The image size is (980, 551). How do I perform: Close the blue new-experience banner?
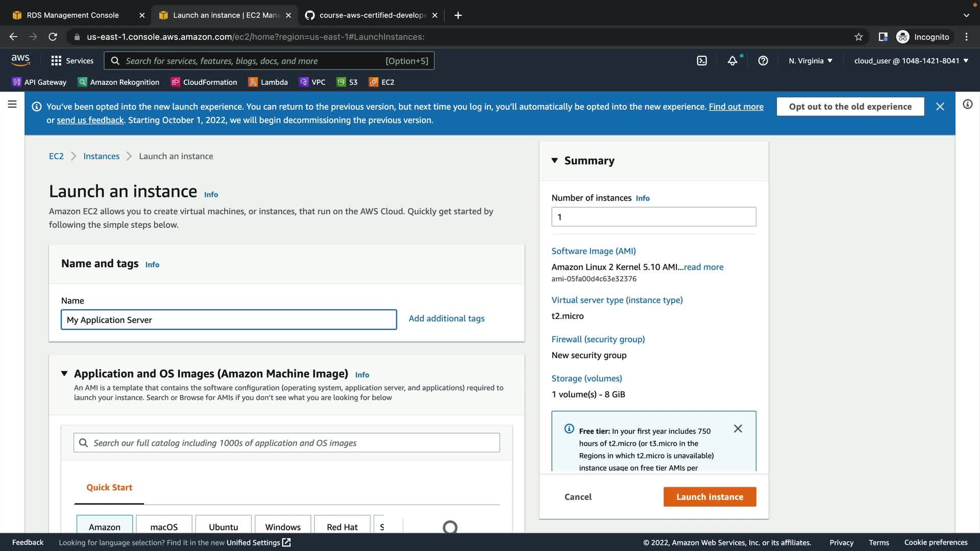tap(940, 107)
